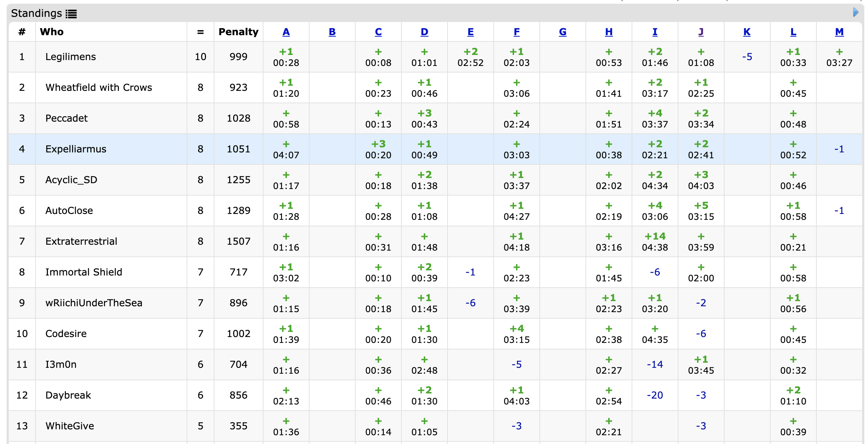Screen dimensions: 868x444
Task: Open problem B link
Action: pyautogui.click(x=332, y=32)
